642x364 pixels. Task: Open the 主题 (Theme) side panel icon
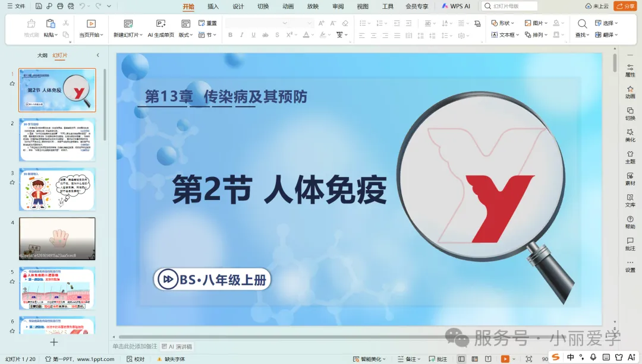pos(630,157)
